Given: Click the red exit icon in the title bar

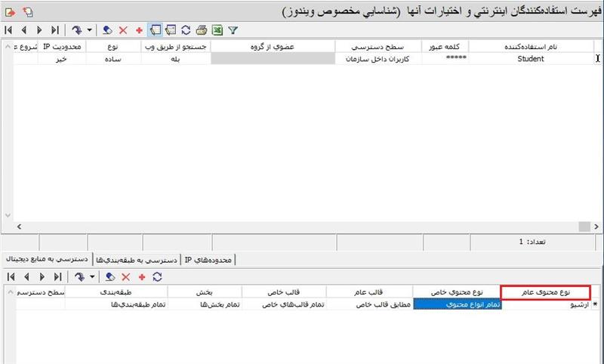Looking at the screenshot, I should tap(10, 13).
